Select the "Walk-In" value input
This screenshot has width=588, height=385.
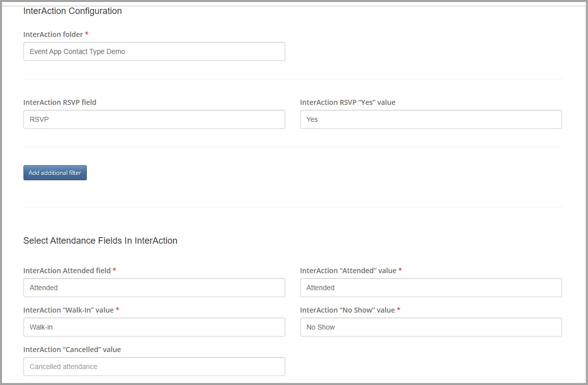click(154, 327)
